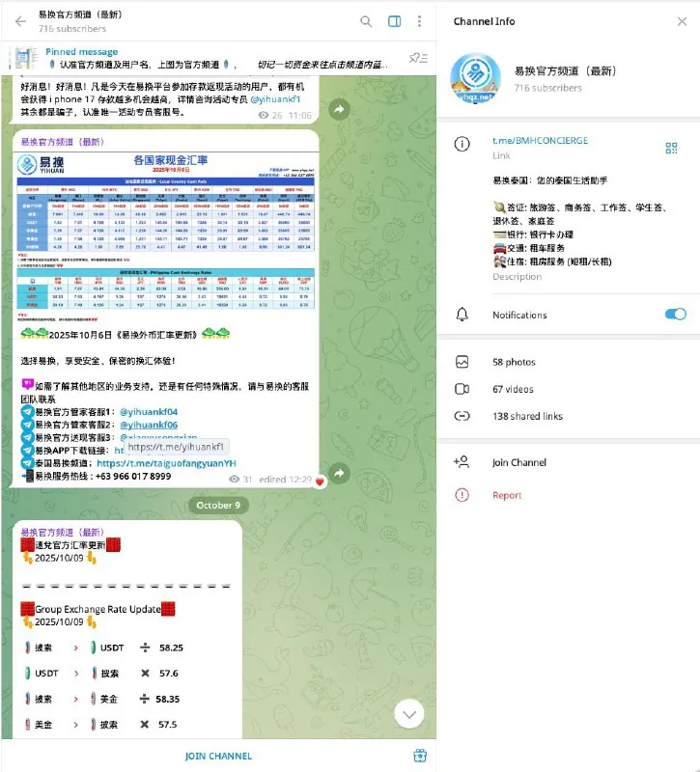Screen dimensions: 700x772
Task: Open the 67 videos media section
Action: (513, 389)
